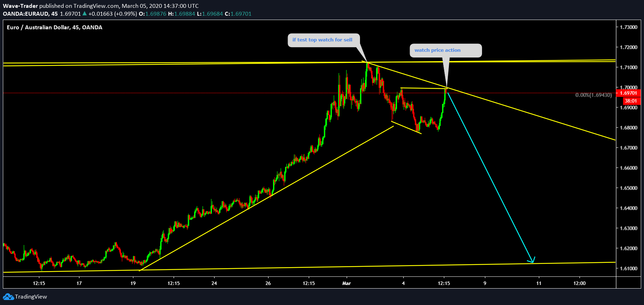This screenshot has width=644, height=305.
Task: Click the change value +0.01663 (+0.99%)
Action: pyautogui.click(x=113, y=14)
